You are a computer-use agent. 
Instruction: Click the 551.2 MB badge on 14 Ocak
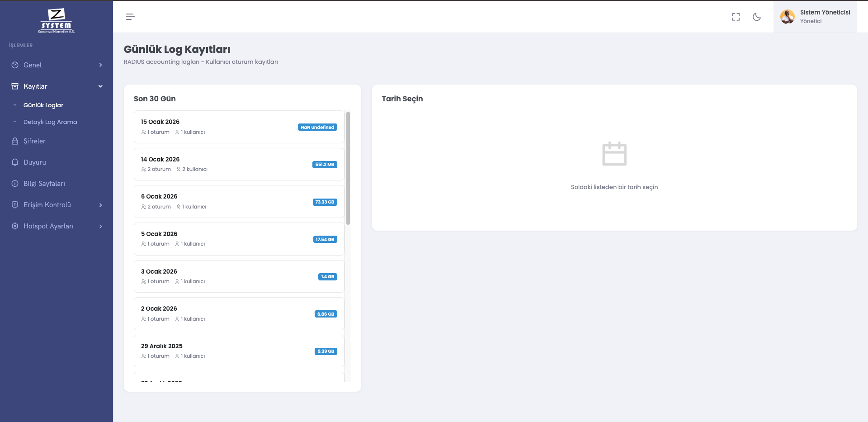[325, 165]
